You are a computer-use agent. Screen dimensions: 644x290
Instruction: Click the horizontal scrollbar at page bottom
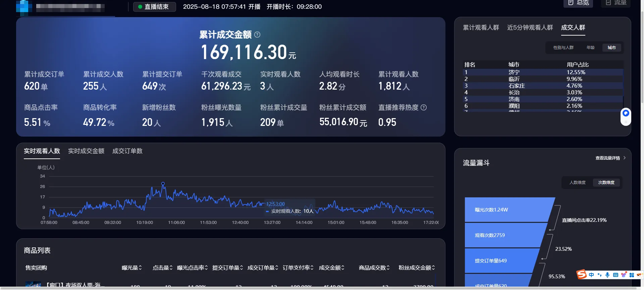click(319, 288)
